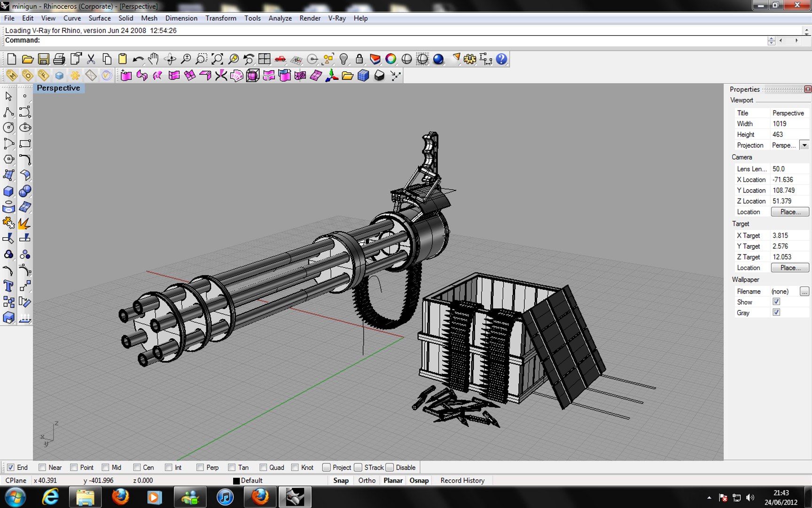Select the Text T tool
The image size is (812, 508).
click(x=8, y=286)
